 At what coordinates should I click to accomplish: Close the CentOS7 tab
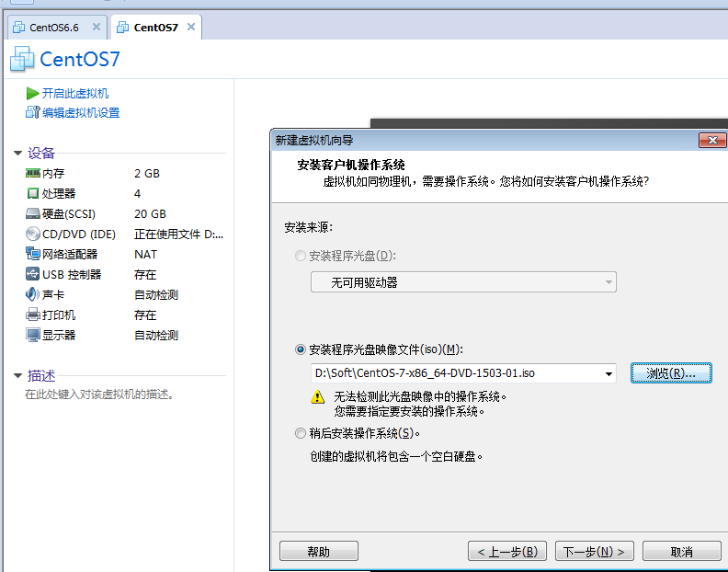[x=191, y=27]
